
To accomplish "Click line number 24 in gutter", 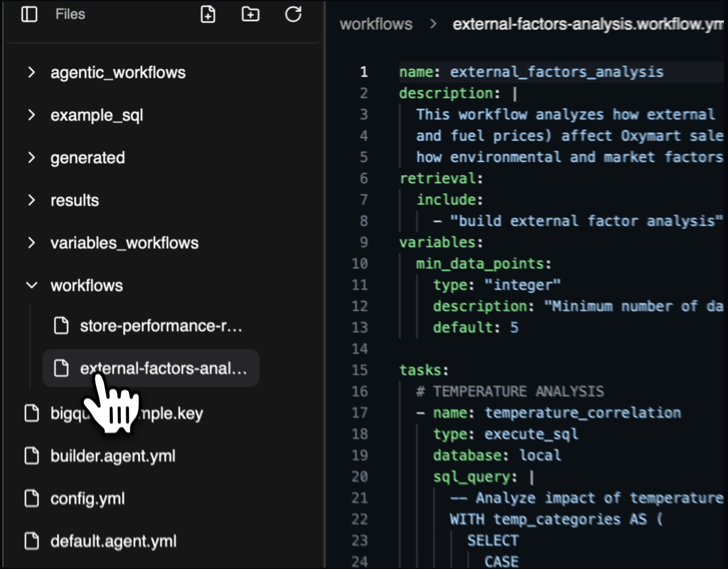I will pos(360,562).
